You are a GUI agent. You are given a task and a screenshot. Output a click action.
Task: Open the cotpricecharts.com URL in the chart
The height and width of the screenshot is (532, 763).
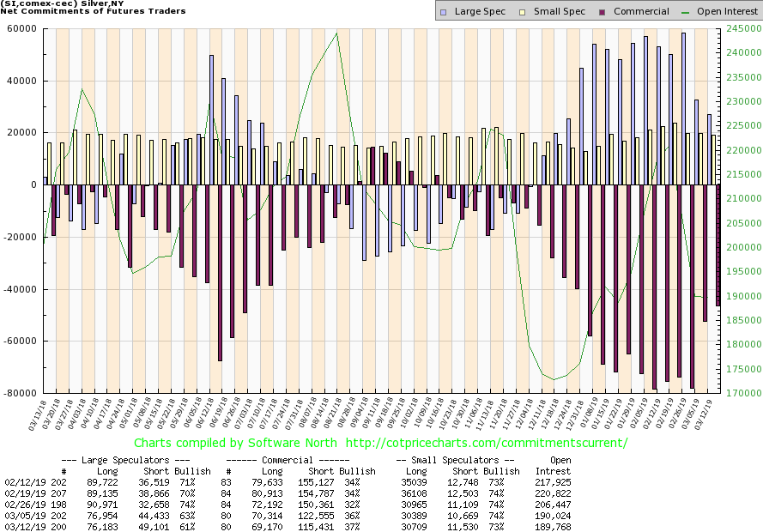click(494, 443)
